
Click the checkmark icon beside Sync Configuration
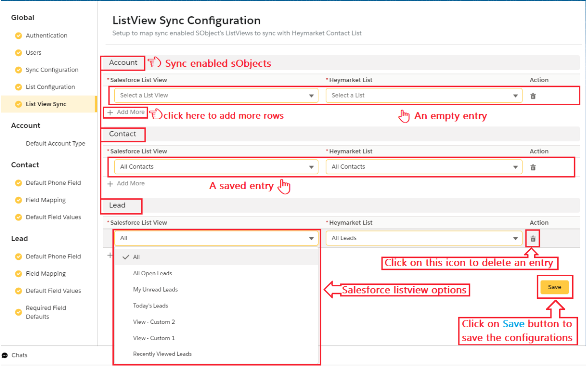click(x=18, y=70)
